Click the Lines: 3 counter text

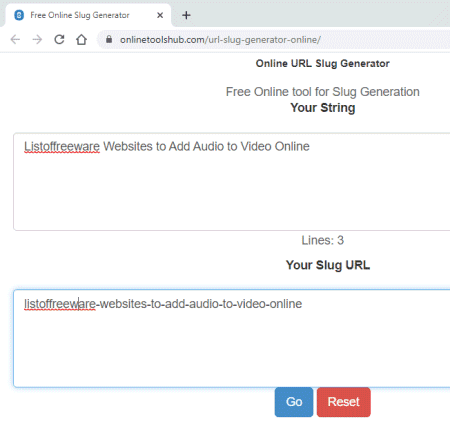pos(323,240)
